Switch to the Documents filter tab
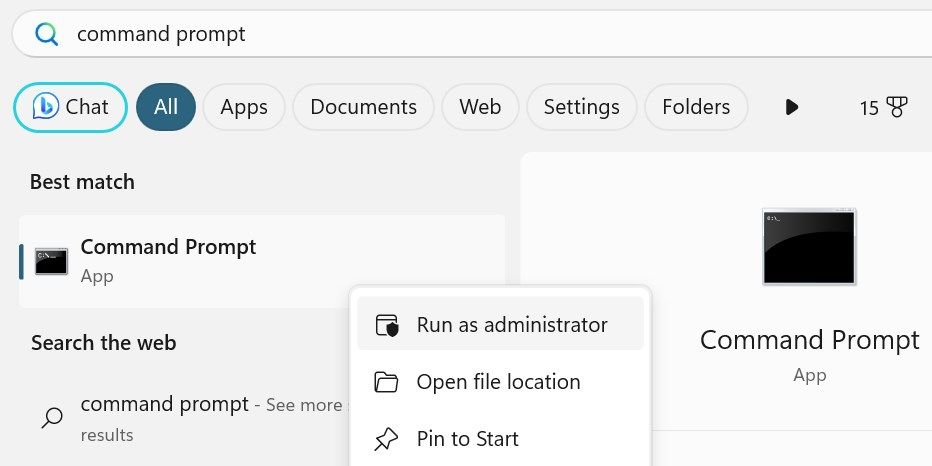Screen dimensions: 932x466 point(363,107)
